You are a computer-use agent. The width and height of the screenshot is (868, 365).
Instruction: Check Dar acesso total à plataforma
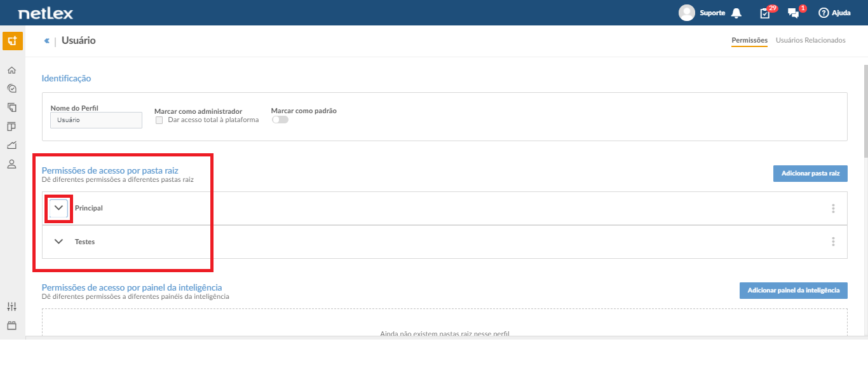point(159,120)
